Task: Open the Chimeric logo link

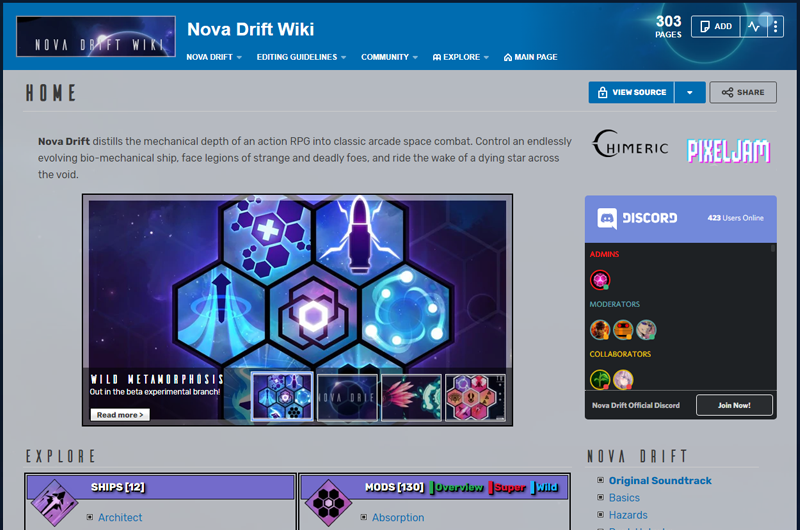Action: click(x=630, y=144)
